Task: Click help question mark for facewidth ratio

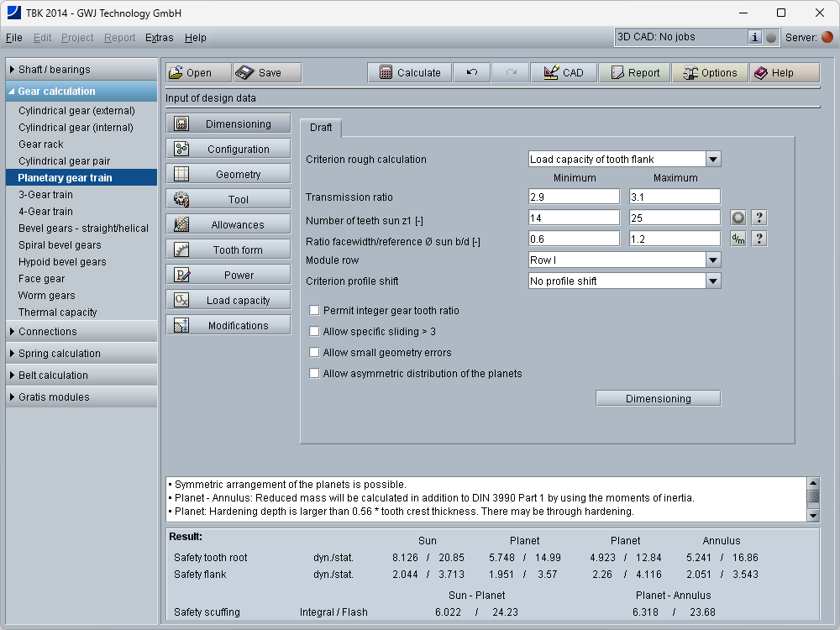Action: point(759,239)
